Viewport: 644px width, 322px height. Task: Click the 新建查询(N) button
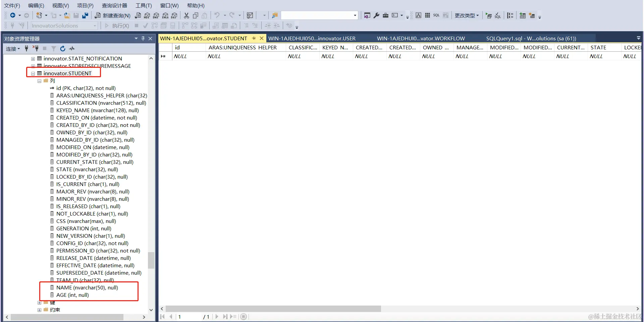click(x=113, y=15)
